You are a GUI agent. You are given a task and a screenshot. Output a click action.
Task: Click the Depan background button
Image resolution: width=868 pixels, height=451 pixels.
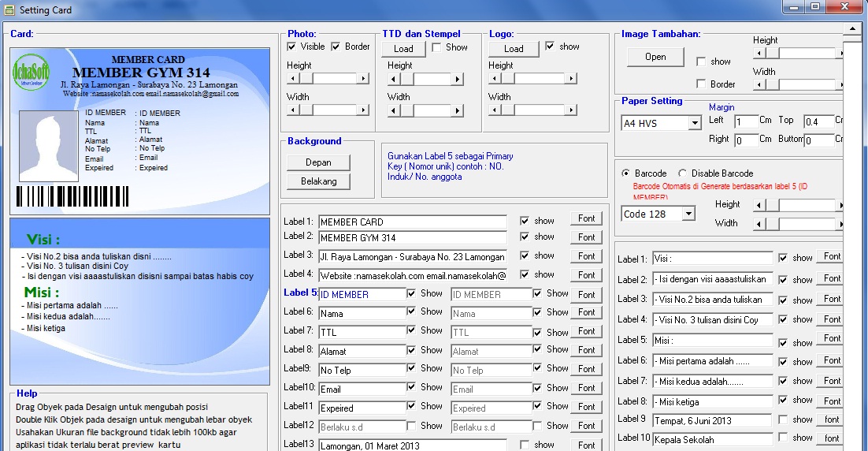pos(318,162)
